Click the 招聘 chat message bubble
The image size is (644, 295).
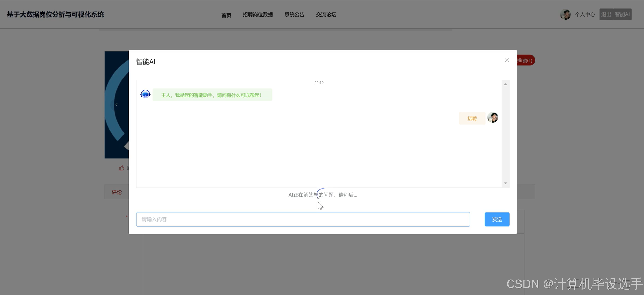[472, 118]
